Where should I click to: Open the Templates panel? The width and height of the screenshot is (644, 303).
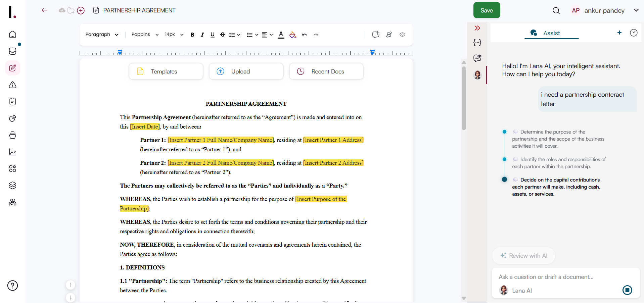tap(166, 71)
